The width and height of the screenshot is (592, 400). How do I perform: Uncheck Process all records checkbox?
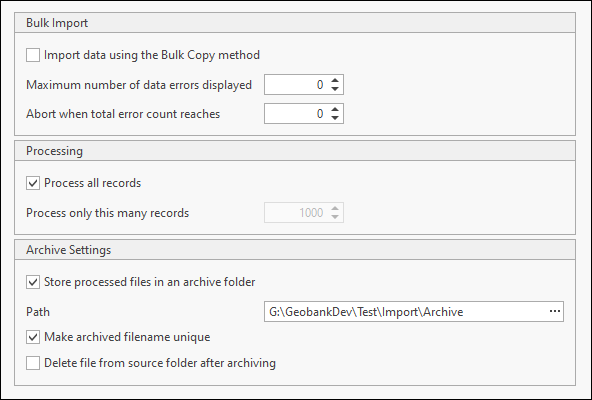pyautogui.click(x=33, y=183)
